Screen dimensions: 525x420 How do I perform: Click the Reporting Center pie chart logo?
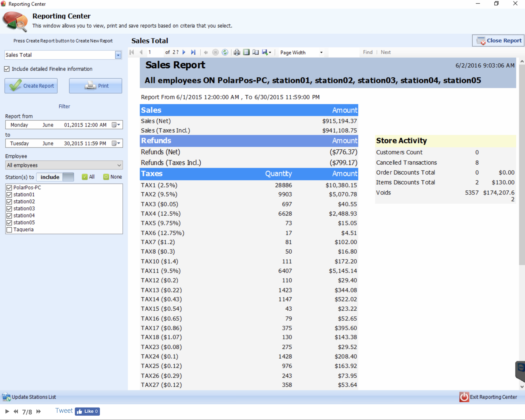pyautogui.click(x=15, y=22)
